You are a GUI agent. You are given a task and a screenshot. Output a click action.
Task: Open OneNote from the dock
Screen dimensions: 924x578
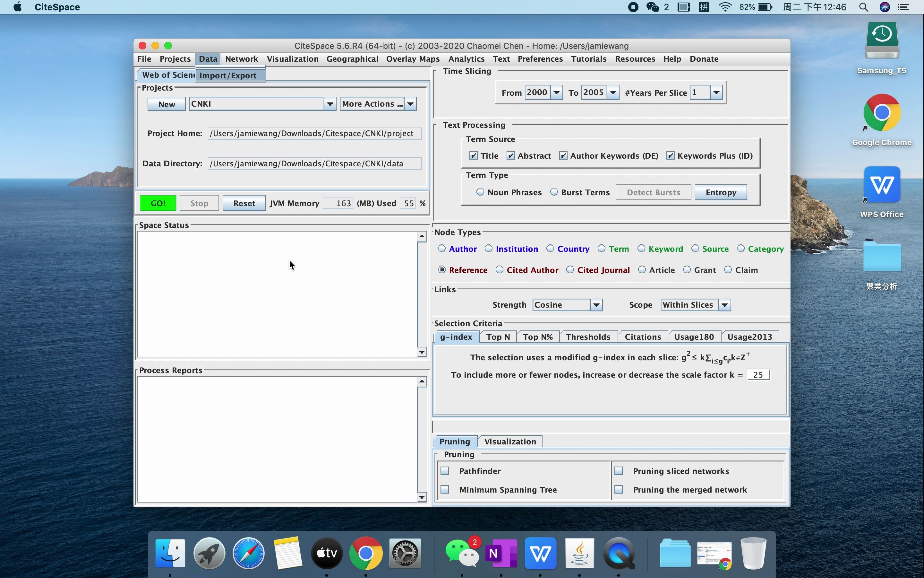(x=501, y=553)
